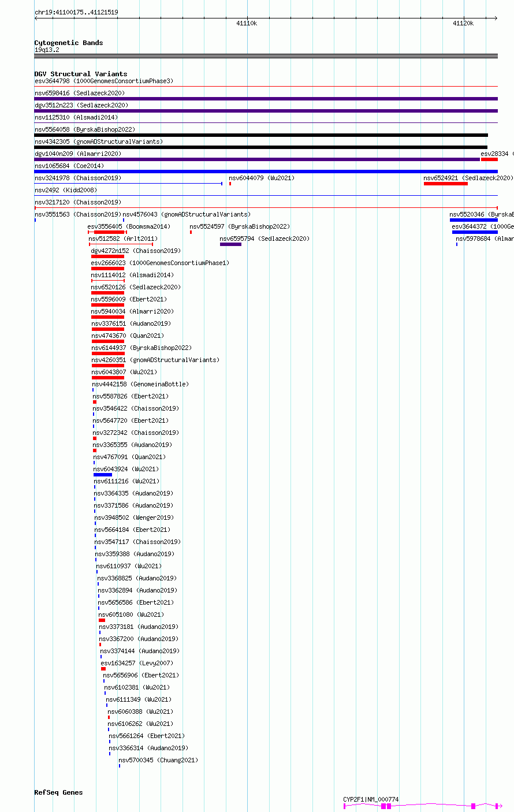Click variant nsv1114012 (Alsmadi2014)
Viewport: 514px width, 812px height.
tap(132, 275)
